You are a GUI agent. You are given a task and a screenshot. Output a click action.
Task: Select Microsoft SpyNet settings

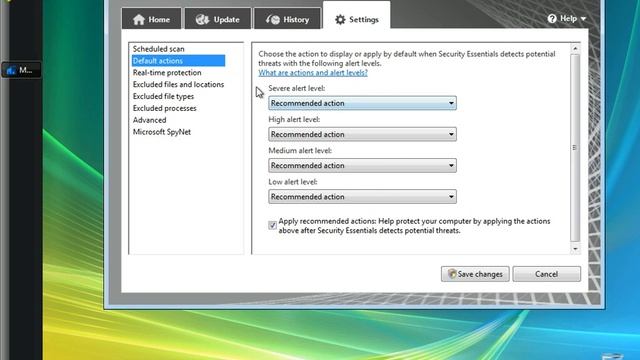(x=162, y=132)
